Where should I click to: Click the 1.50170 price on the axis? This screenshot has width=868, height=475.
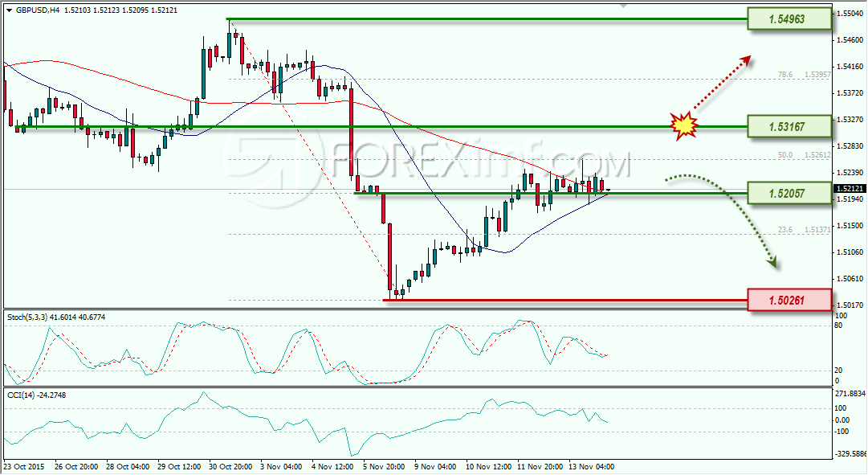coord(850,305)
